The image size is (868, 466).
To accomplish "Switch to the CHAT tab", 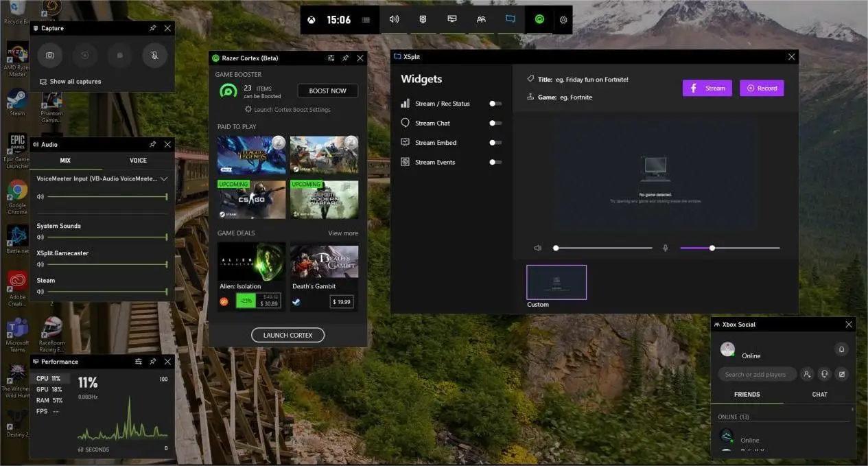I will pyautogui.click(x=820, y=395).
